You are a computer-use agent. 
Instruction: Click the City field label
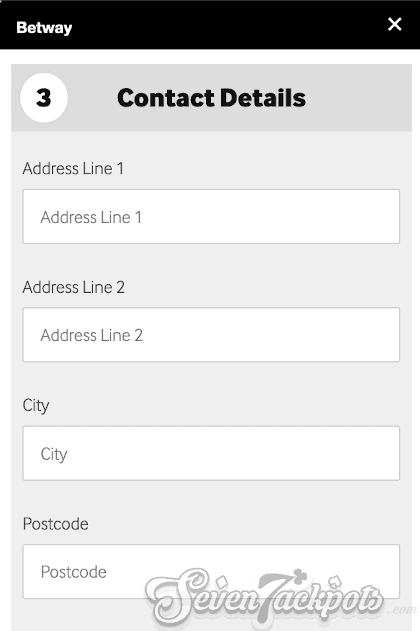pos(36,406)
